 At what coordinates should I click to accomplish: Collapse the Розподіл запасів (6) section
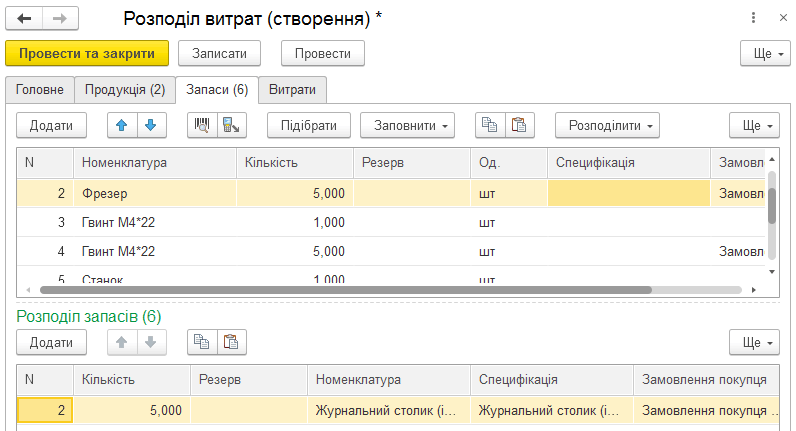point(89,316)
